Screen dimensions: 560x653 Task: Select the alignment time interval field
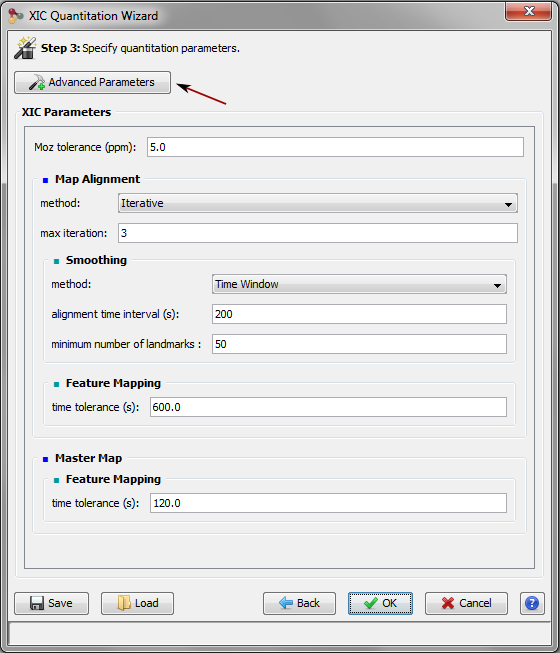[359, 314]
